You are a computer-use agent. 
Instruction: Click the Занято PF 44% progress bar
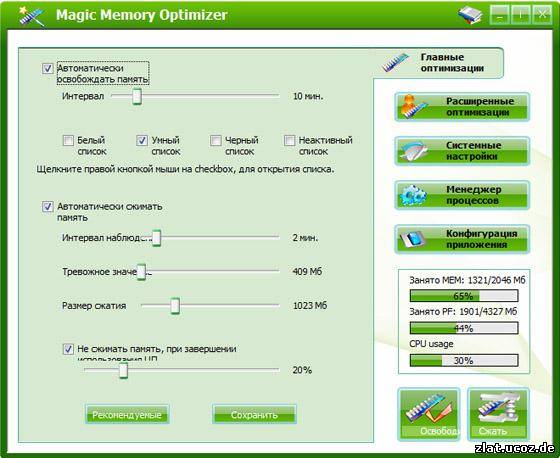(464, 328)
